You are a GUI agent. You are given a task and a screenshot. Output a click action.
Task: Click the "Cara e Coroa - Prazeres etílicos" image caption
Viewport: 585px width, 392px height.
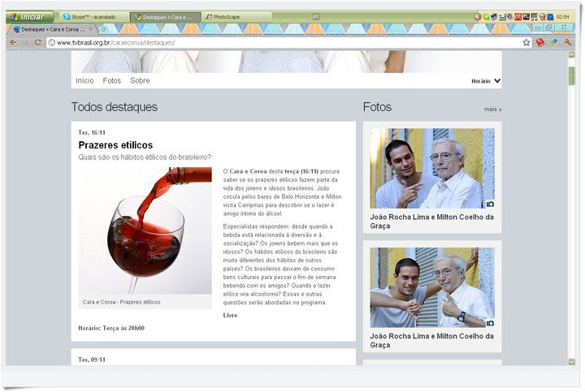click(122, 302)
